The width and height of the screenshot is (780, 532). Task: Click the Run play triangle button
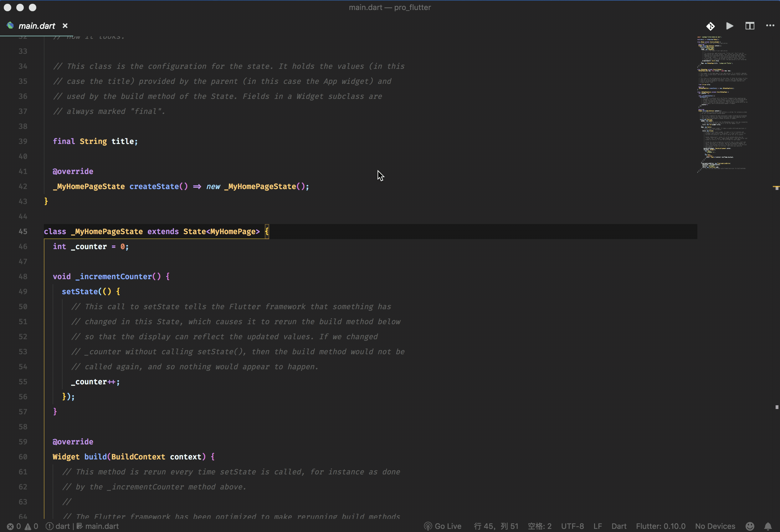730,26
